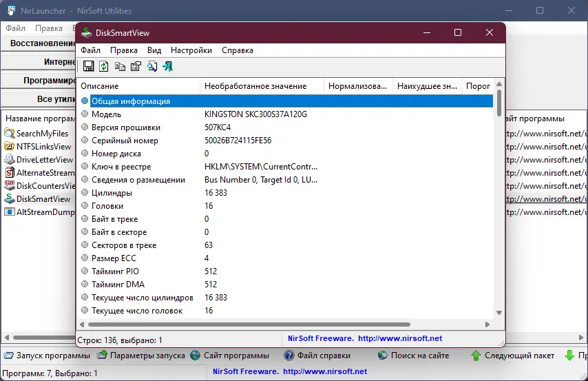Image resolution: width=588 pixels, height=381 pixels.
Task: Click the AlternateStreamView icon in NirLauncher list
Action: pos(10,173)
